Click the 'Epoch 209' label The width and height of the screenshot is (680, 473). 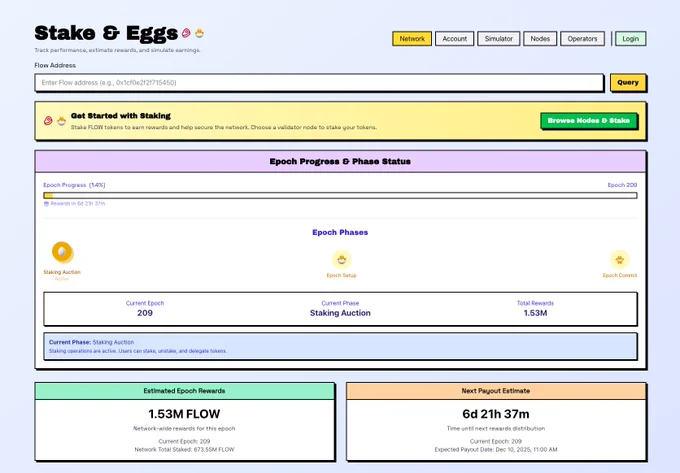coord(622,185)
